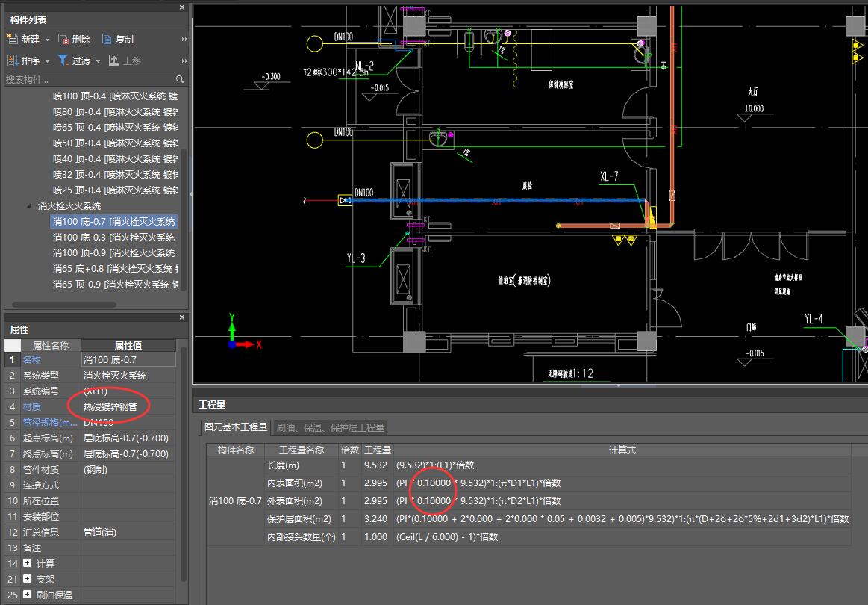Select 消65 底+0.8 in component list
This screenshot has width=868, height=605.
click(115, 268)
